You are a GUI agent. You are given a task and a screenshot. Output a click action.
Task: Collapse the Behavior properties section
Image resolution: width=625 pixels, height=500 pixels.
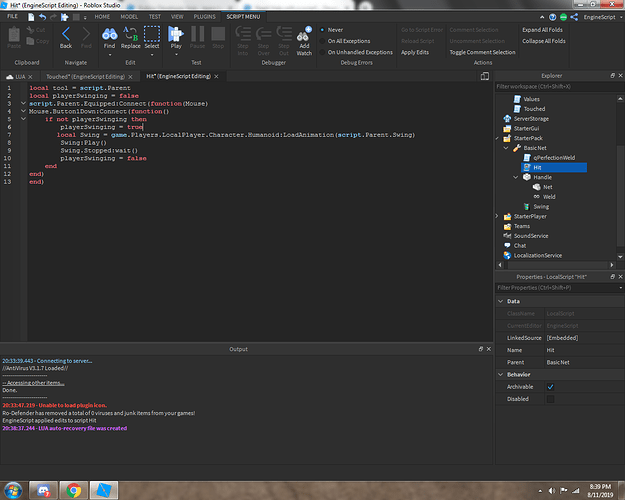(501, 374)
